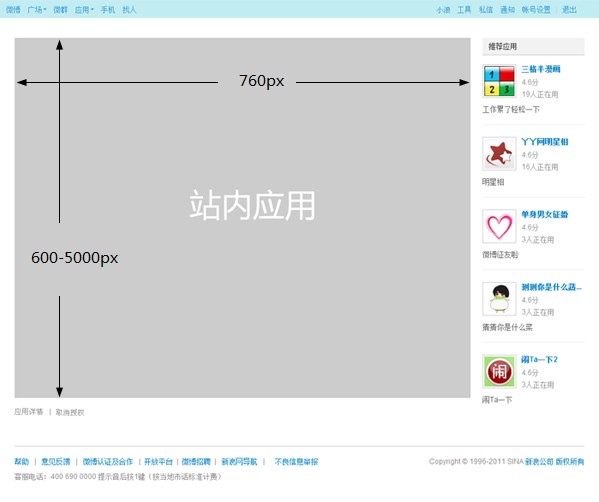Open 微群 in top navigation
599x502 pixels.
tap(60, 10)
